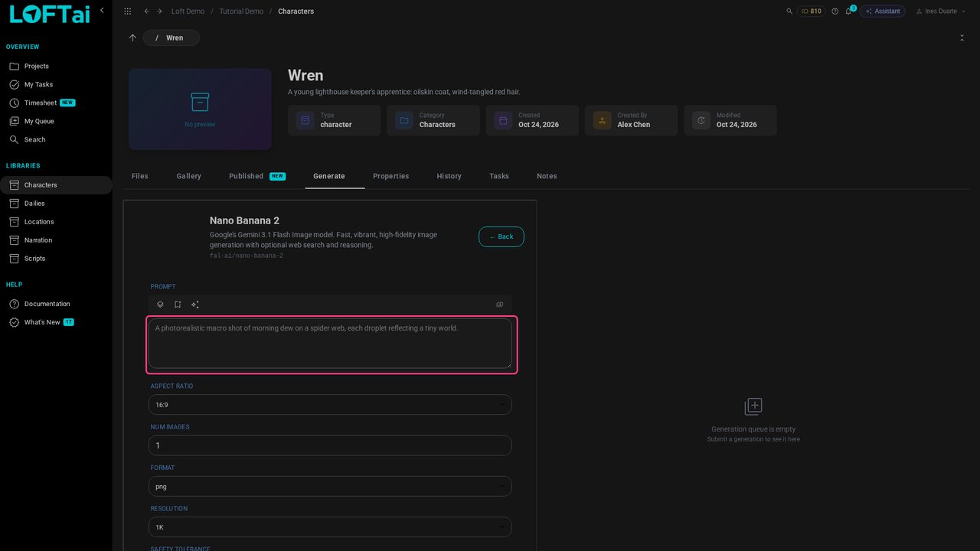Open the Resolution dropdown showing 1K

coord(331,527)
